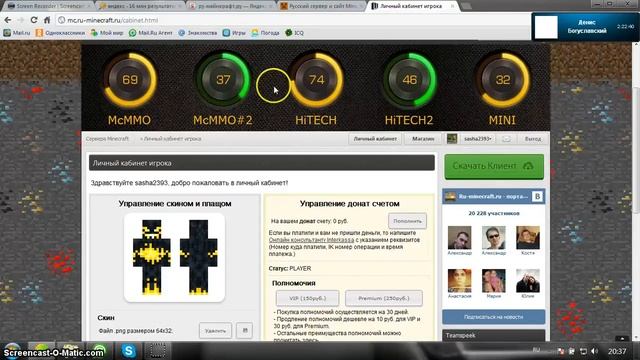Screen dimensions: 640x360
Task: Click the HiTECH server gauge showing 74
Action: click(x=316, y=80)
